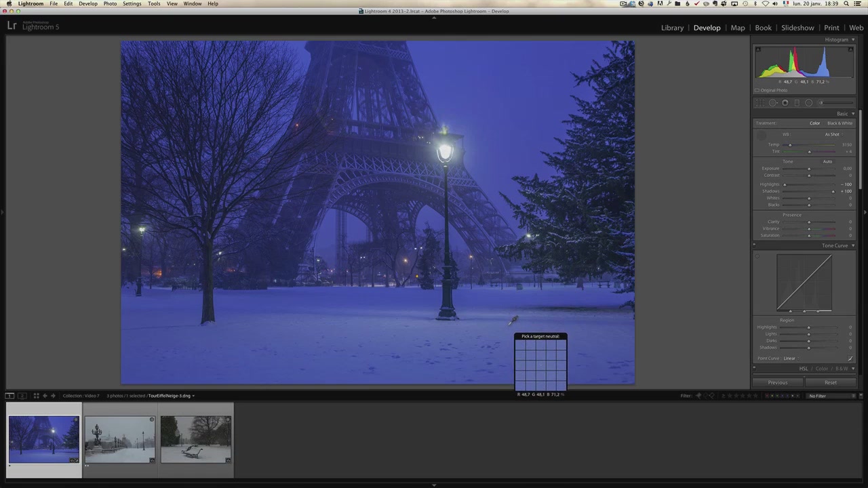Collapse the Histogram panel
Viewport: 868px width, 488px height.
pos(853,40)
